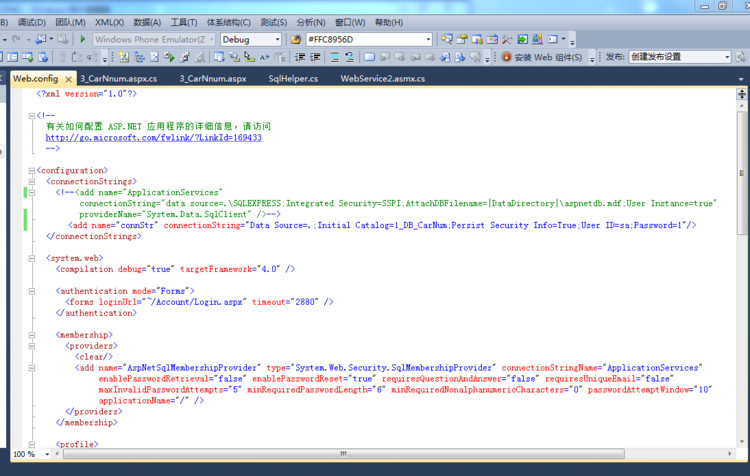Image resolution: width=750 pixels, height=476 pixels.
Task: Open the 团队(M) menu
Action: pyautogui.click(x=70, y=22)
